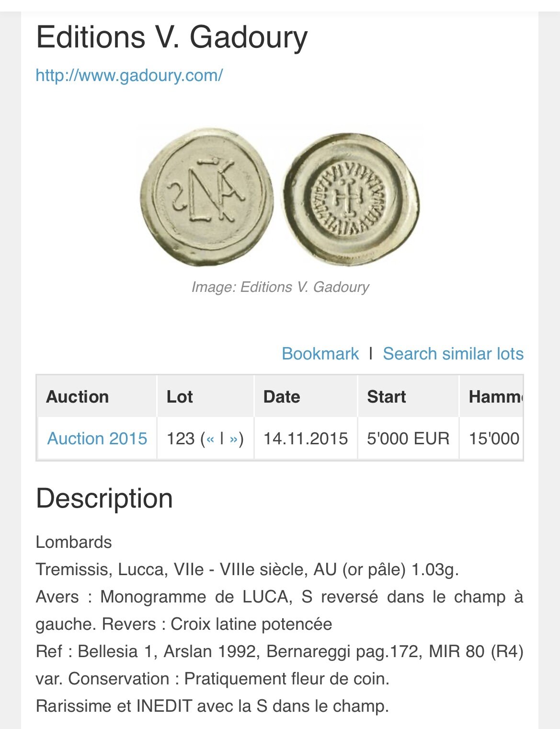Open Search similar lots

click(453, 354)
